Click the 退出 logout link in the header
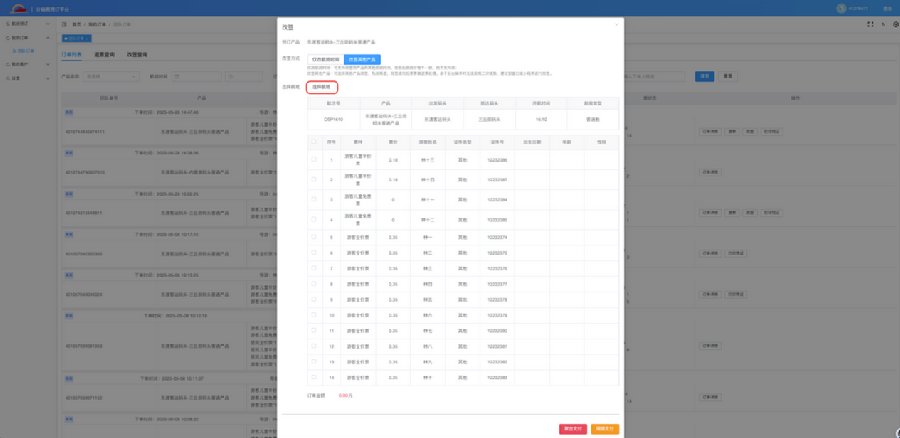This screenshot has height=438, width=900. [x=887, y=8]
